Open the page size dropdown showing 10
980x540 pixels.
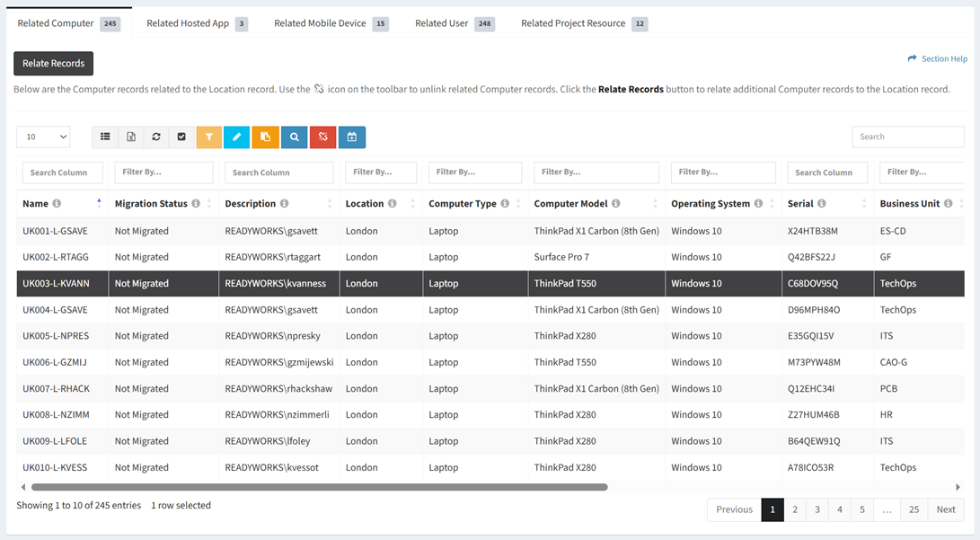click(x=43, y=137)
